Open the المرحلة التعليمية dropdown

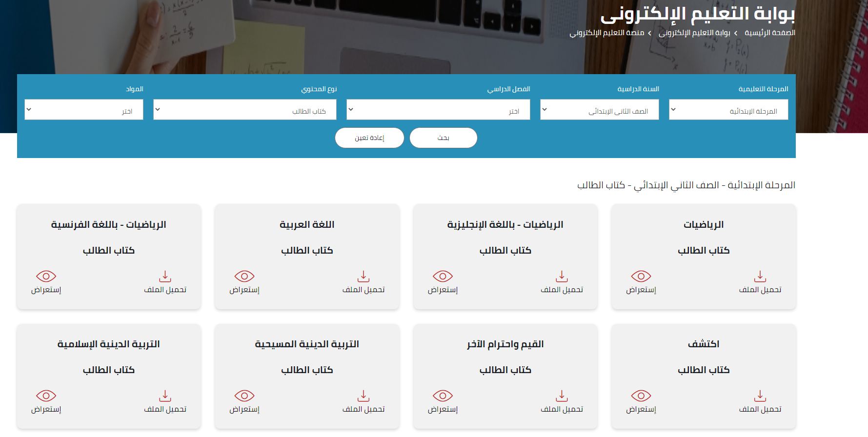tap(728, 110)
